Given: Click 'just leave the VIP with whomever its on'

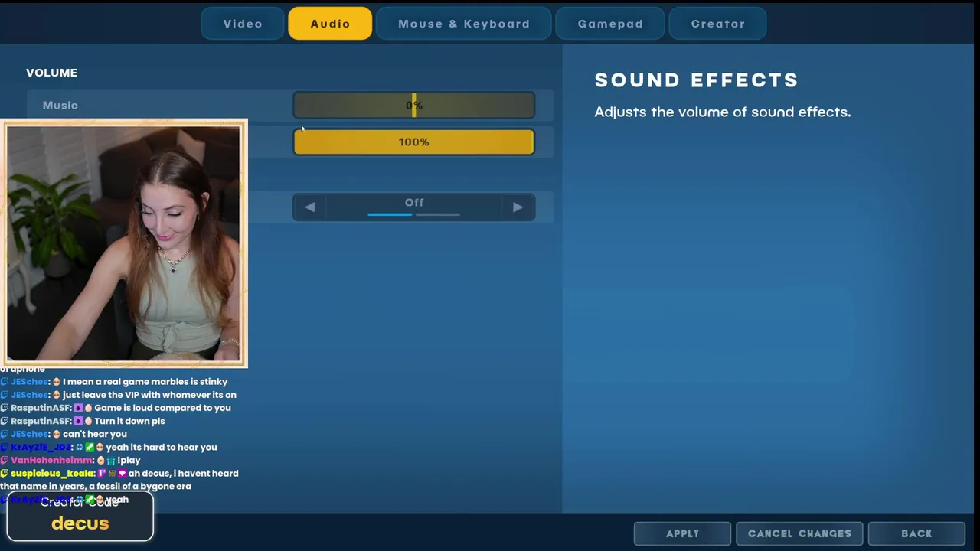Looking at the screenshot, I should tap(149, 395).
